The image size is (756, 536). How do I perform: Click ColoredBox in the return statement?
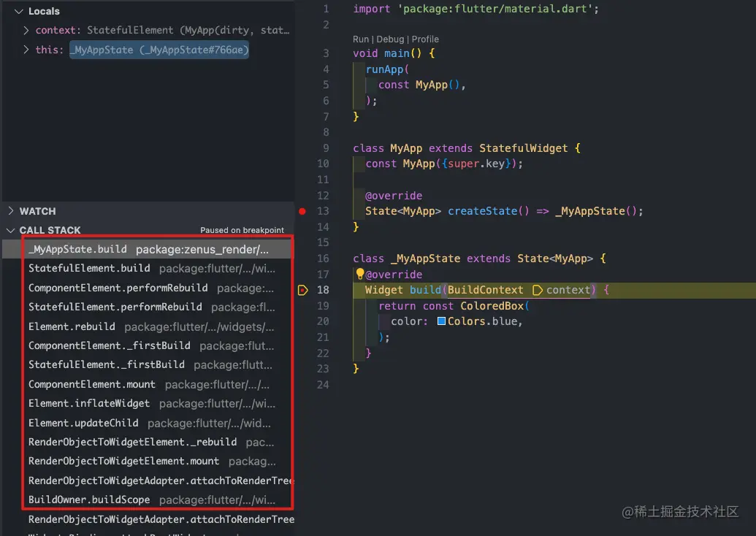pos(492,305)
